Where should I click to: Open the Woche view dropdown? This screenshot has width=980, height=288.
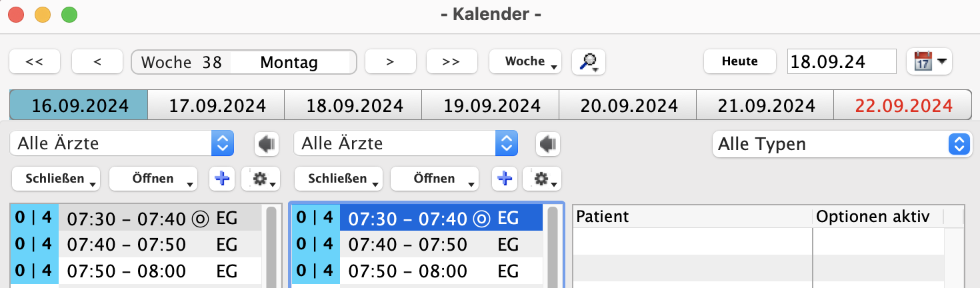[525, 61]
